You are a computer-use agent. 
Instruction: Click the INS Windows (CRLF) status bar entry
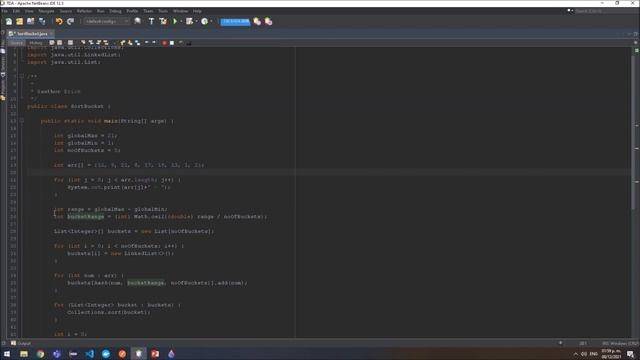620,343
